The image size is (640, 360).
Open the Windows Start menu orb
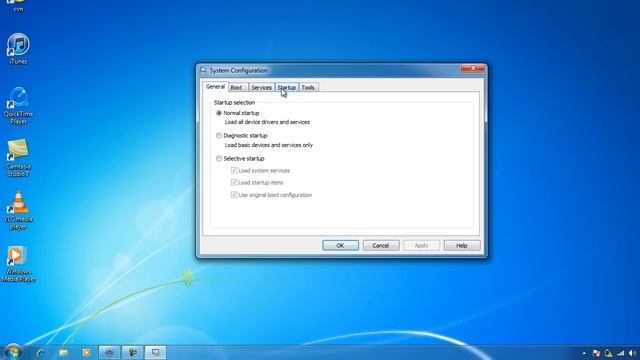point(13,352)
